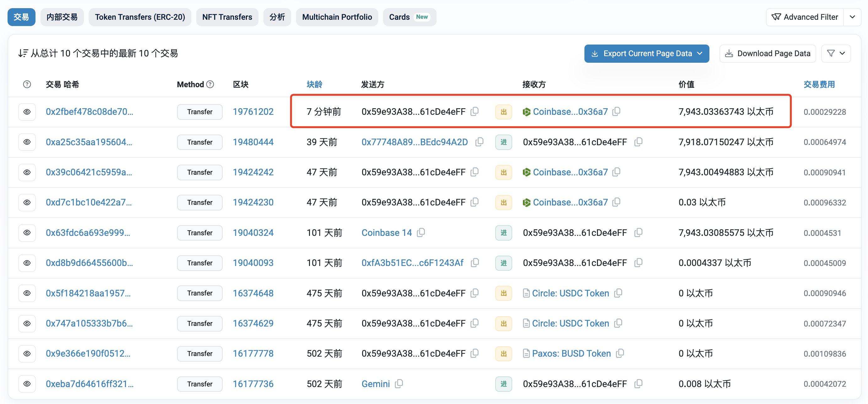
Task: Copy sender address in block 16374629 row
Action: [475, 323]
